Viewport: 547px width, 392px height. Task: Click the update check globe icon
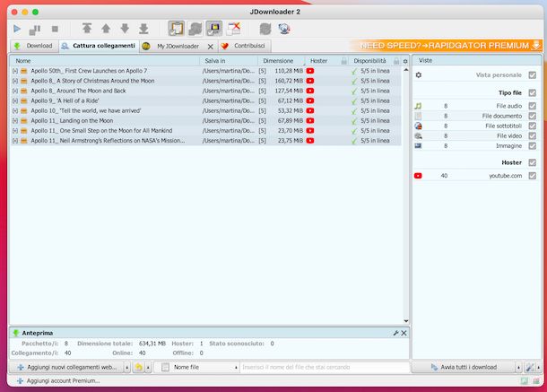[284, 29]
